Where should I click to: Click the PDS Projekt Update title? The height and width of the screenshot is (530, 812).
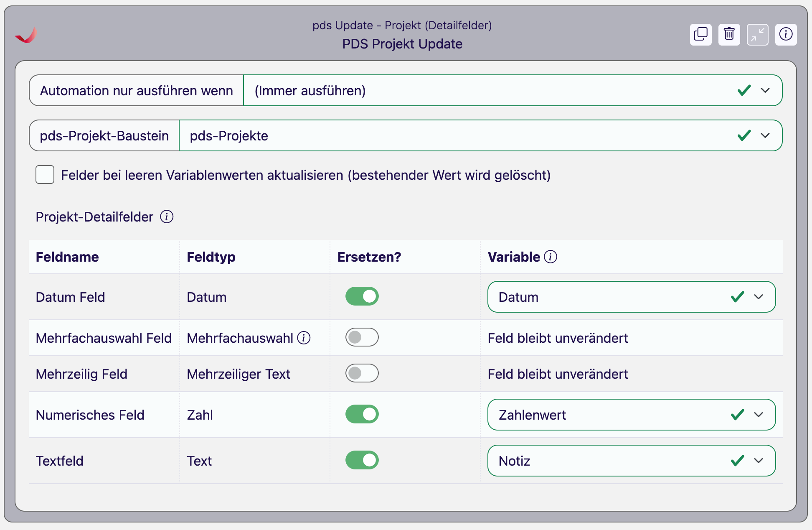tap(402, 44)
